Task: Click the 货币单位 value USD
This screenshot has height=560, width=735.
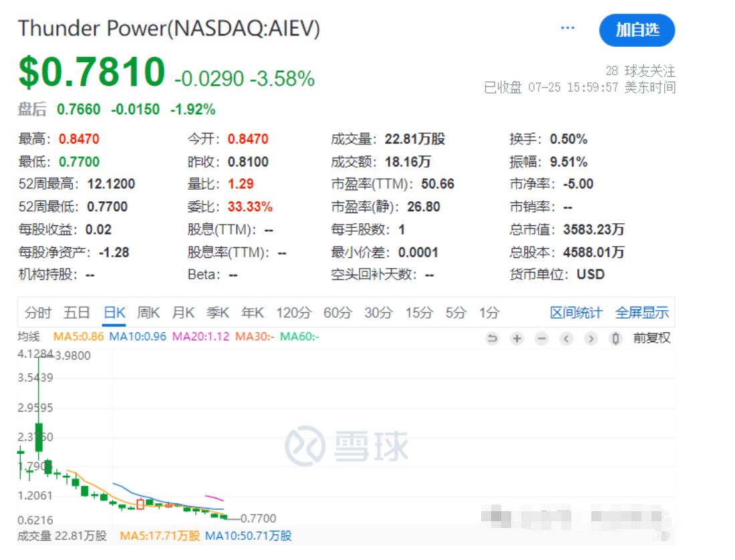Action: (x=591, y=274)
